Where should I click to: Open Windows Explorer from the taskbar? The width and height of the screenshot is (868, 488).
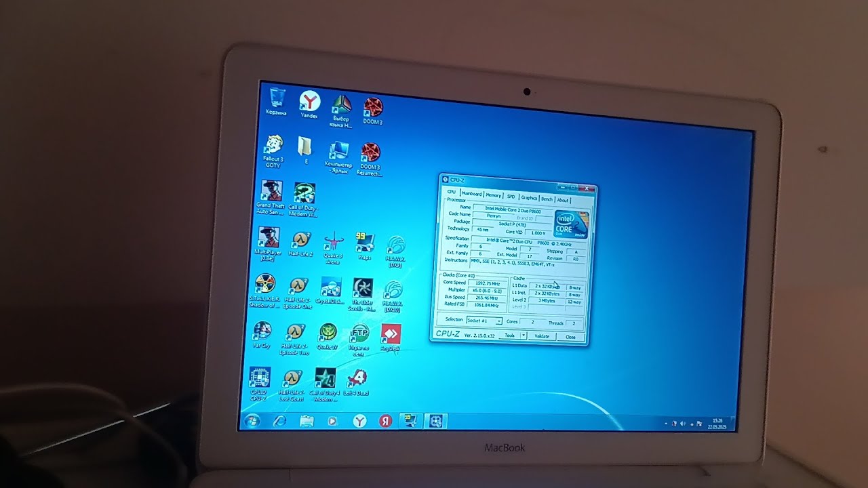click(x=306, y=421)
